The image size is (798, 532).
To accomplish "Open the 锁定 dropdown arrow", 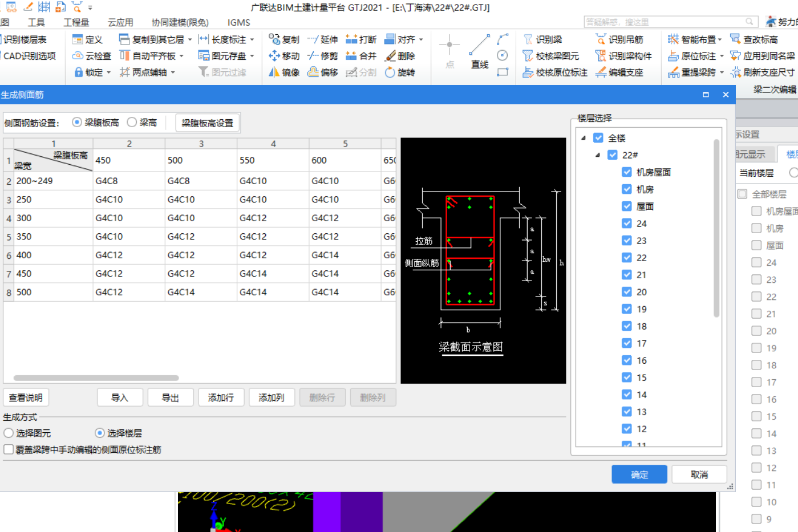I will tap(108, 72).
